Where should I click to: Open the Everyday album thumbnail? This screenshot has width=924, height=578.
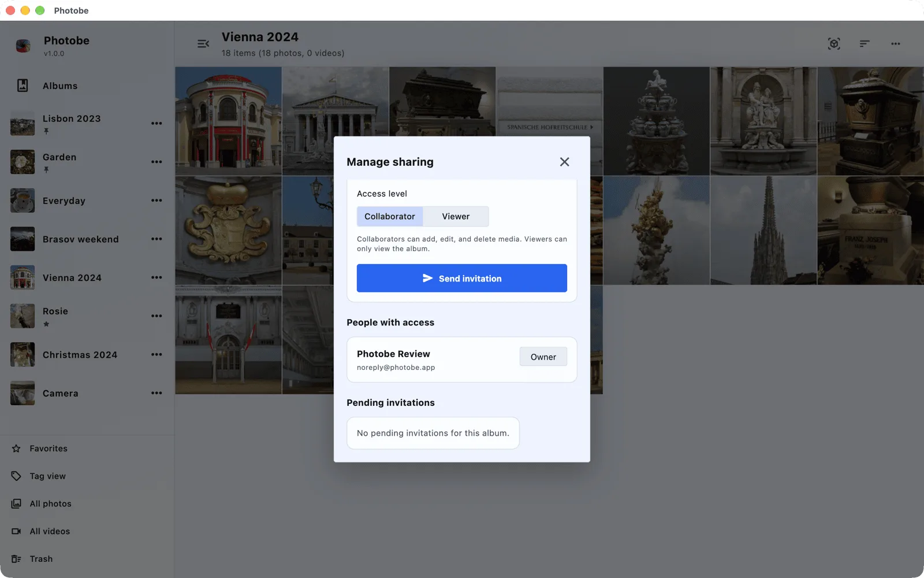point(23,201)
